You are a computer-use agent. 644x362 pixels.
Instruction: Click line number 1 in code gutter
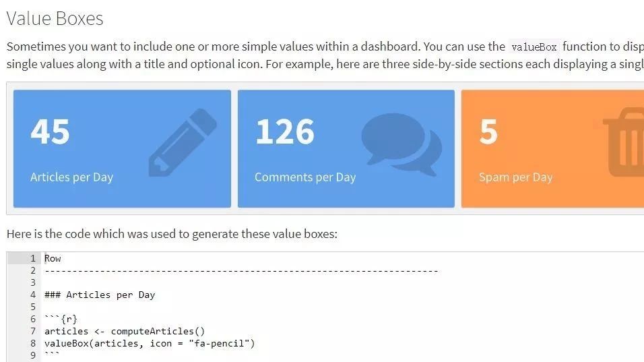pyautogui.click(x=33, y=258)
